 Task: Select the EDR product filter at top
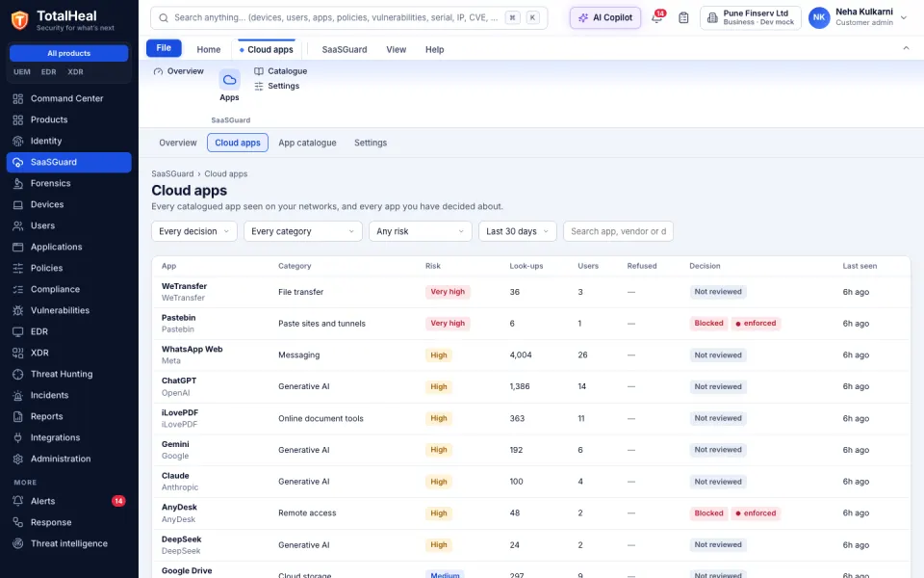pos(49,72)
